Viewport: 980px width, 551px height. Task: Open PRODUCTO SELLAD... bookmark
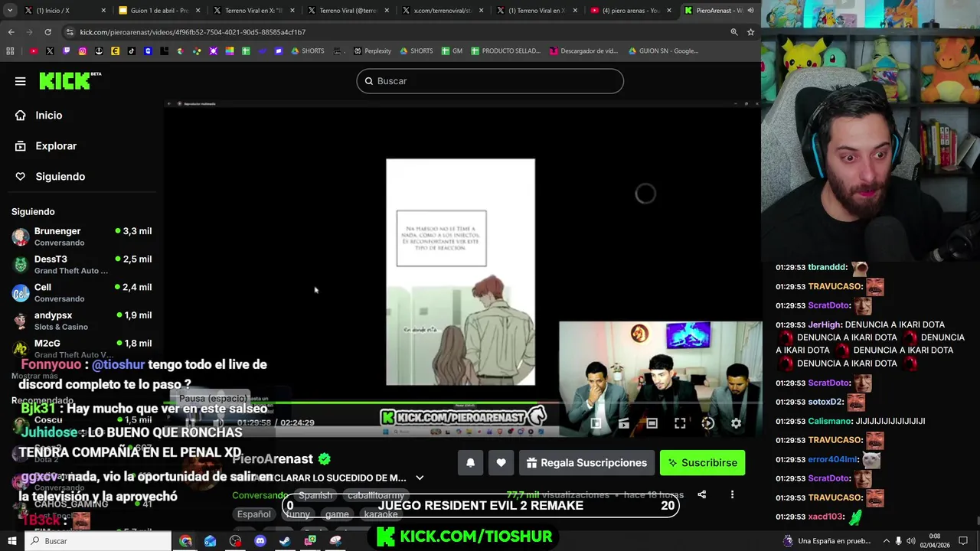(505, 51)
